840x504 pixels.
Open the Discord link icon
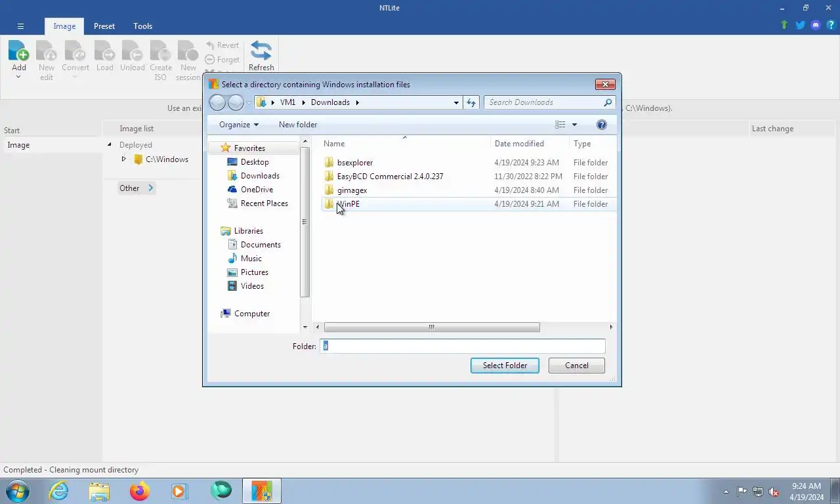pos(816,25)
